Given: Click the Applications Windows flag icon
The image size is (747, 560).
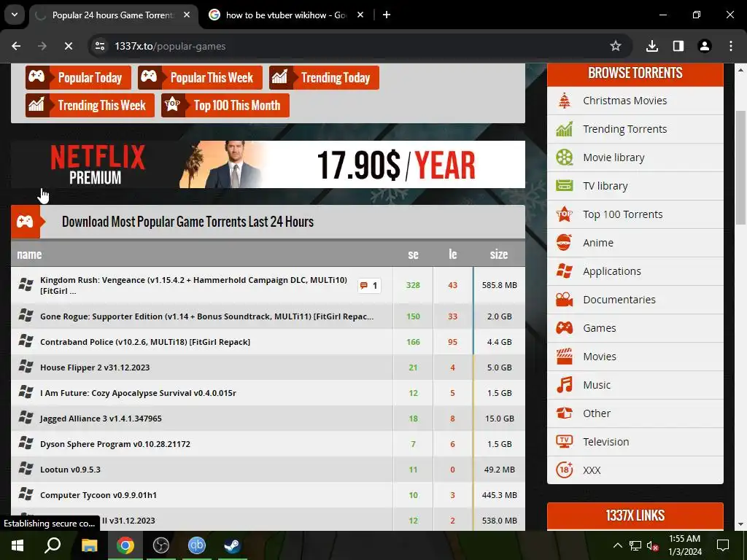Looking at the screenshot, I should tap(565, 271).
